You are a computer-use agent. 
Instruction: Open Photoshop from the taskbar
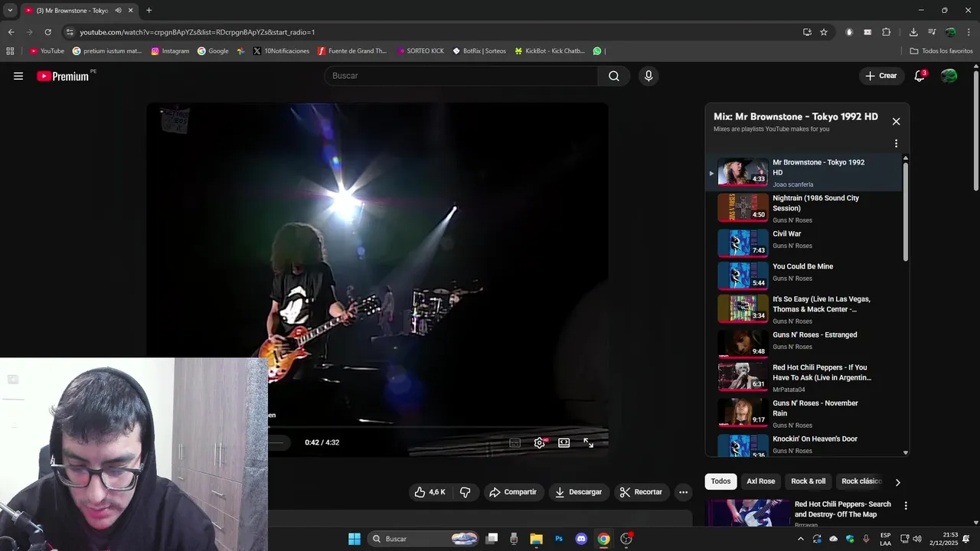coord(559,539)
